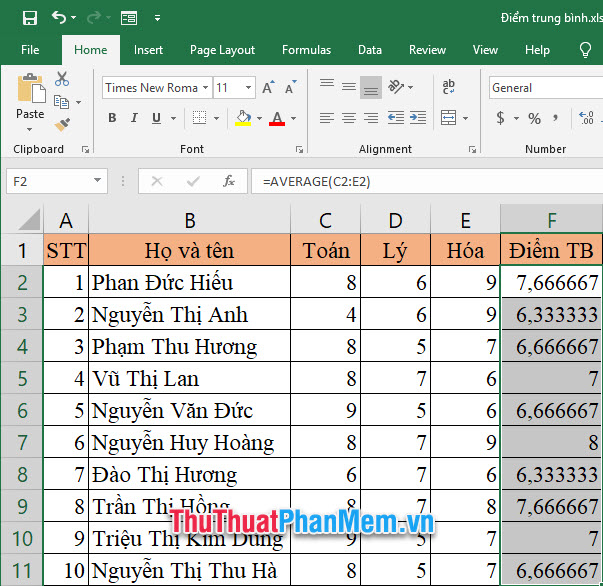Click Merge & Center icon

point(448,118)
